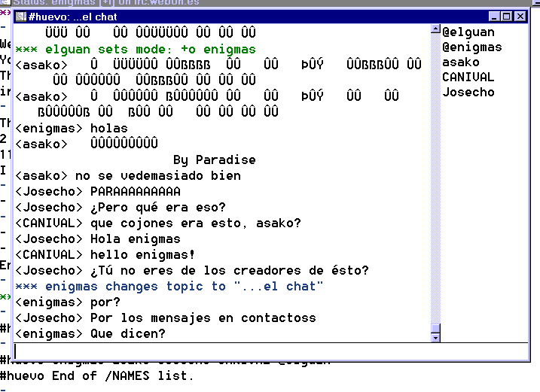
Task: Select @elguan in the nick list
Action: coord(468,32)
